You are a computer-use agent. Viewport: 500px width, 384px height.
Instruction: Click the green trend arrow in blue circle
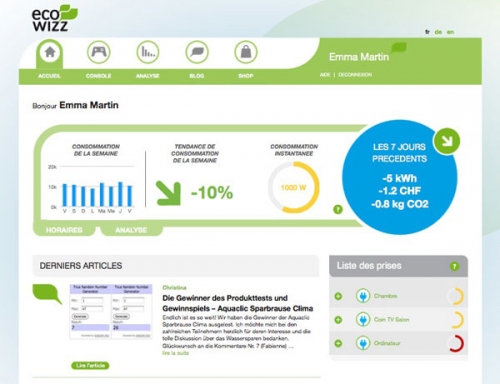click(x=446, y=141)
